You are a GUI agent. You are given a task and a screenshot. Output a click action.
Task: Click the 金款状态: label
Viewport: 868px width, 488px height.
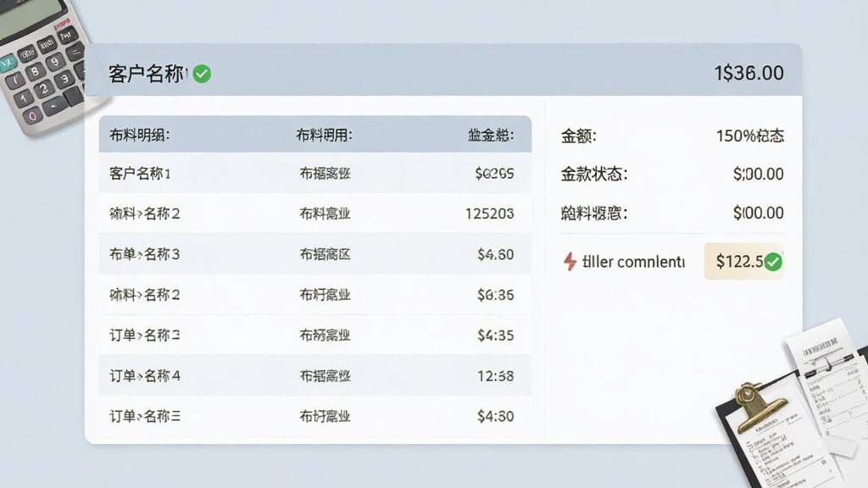(x=594, y=175)
